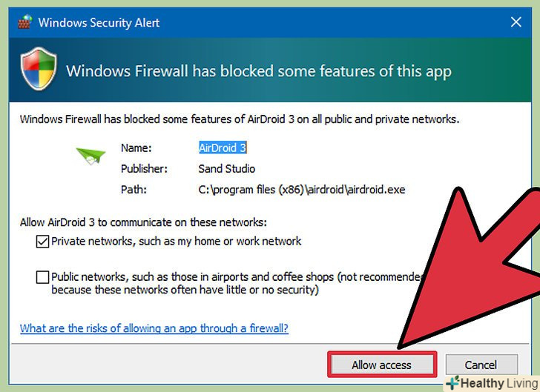Enable the Public networks checkbox
540x392 pixels.
pyautogui.click(x=42, y=277)
